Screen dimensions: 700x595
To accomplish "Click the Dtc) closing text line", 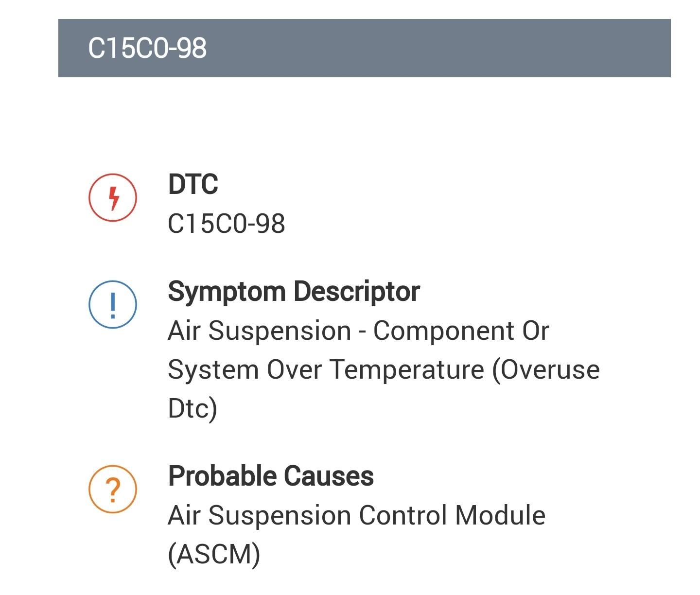I will 192,409.
